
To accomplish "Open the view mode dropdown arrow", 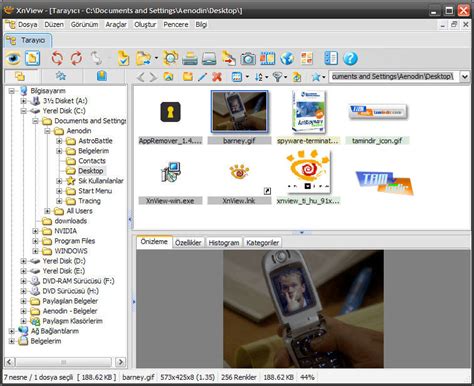I will click(x=247, y=77).
